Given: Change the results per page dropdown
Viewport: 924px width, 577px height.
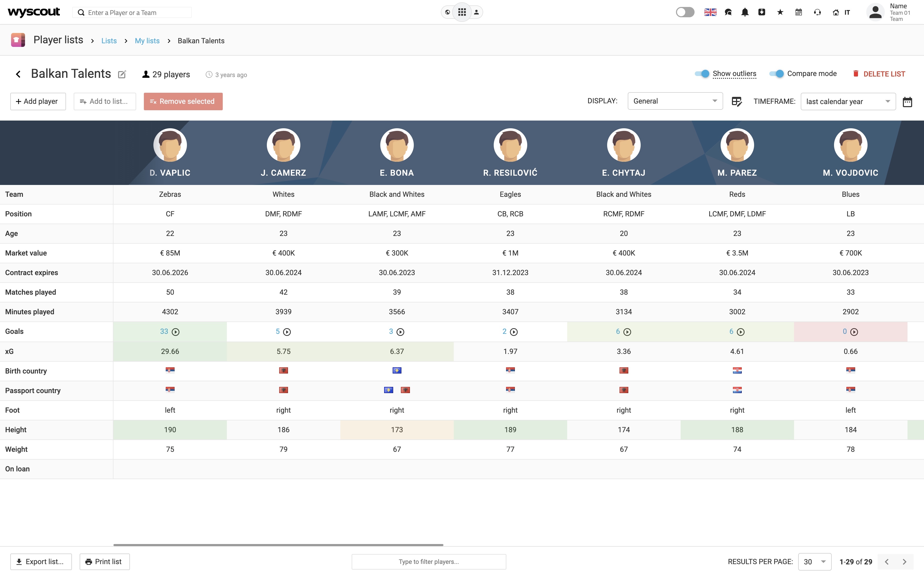Looking at the screenshot, I should point(814,562).
